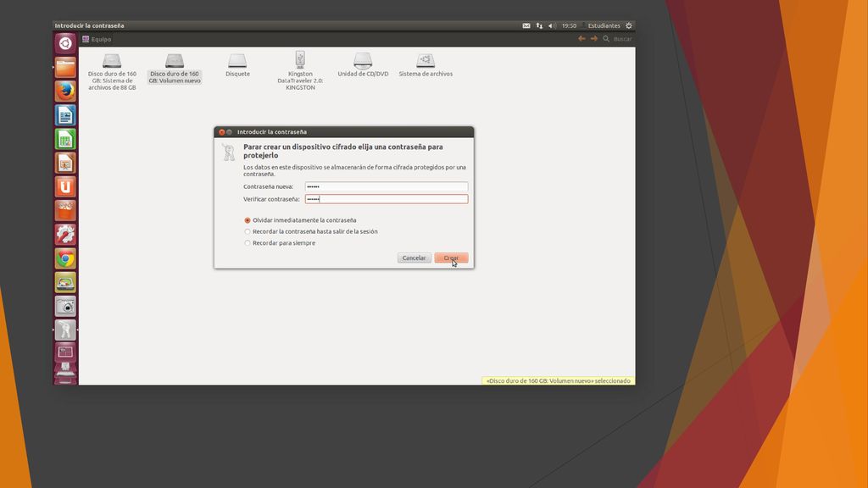Click the forward arrow in the file manager
Screen dimensions: 868x488
[594, 39]
